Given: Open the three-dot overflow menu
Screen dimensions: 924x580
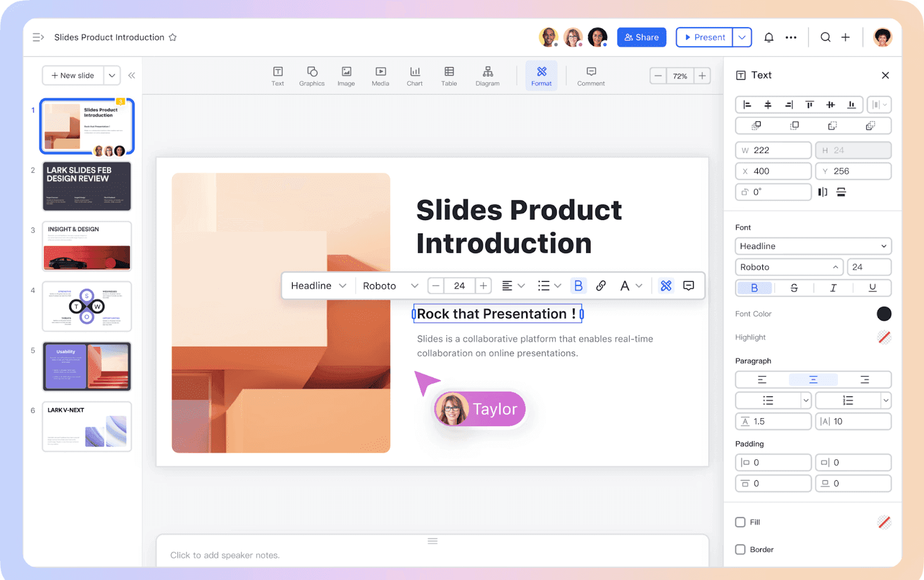Looking at the screenshot, I should click(x=791, y=37).
